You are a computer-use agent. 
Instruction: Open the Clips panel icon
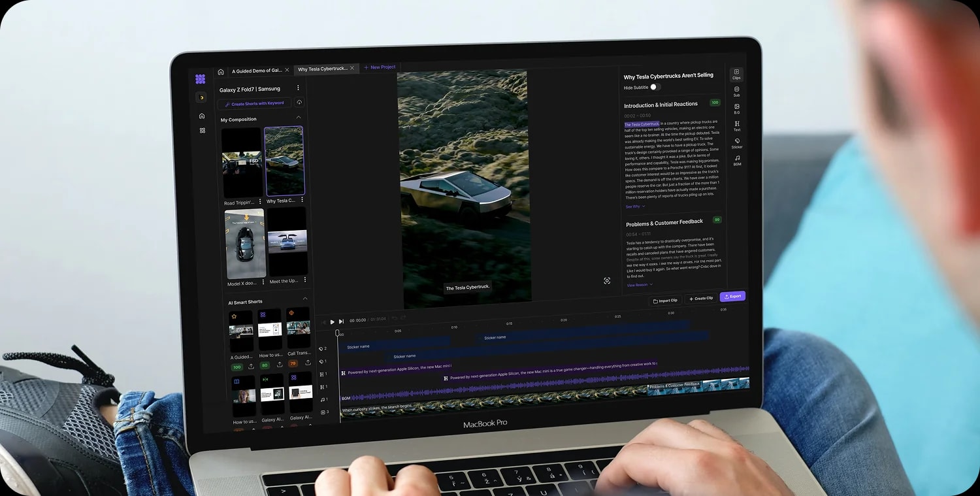(736, 74)
